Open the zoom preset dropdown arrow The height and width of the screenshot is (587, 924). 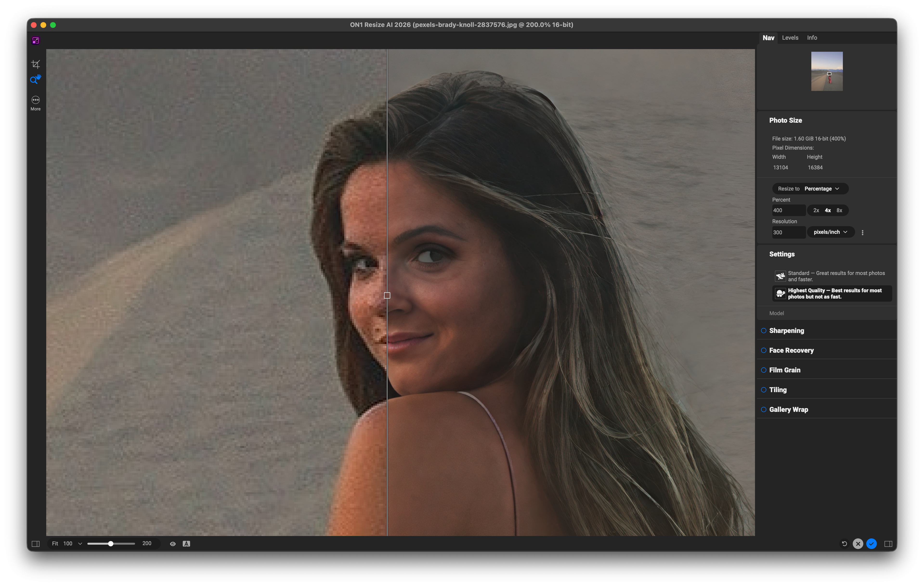(80, 544)
